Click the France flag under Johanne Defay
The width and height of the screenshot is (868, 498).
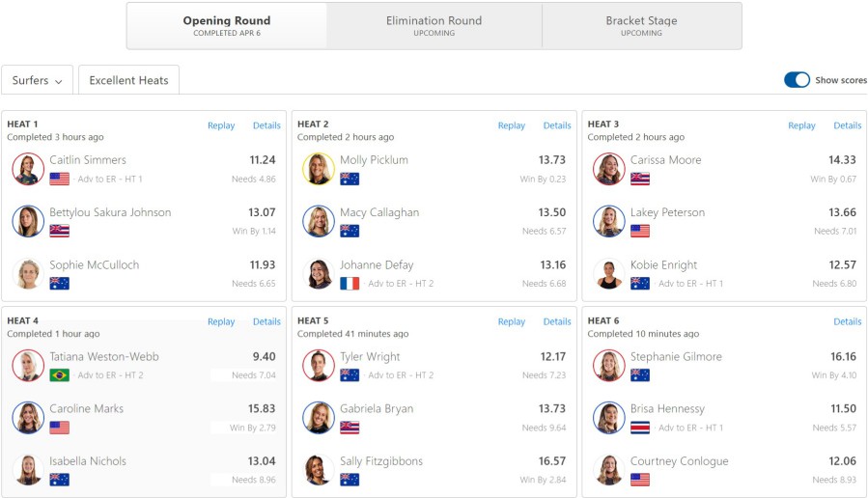[350, 284]
